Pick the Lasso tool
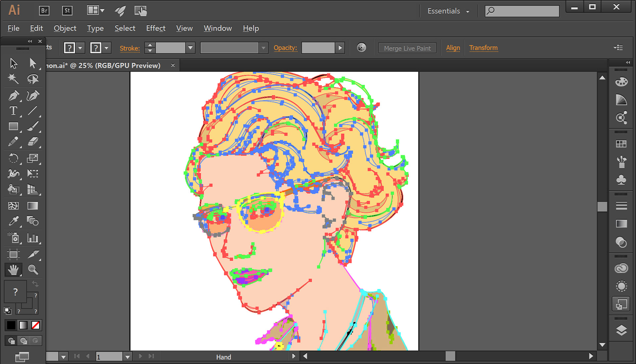The height and width of the screenshot is (364, 636). [x=33, y=79]
